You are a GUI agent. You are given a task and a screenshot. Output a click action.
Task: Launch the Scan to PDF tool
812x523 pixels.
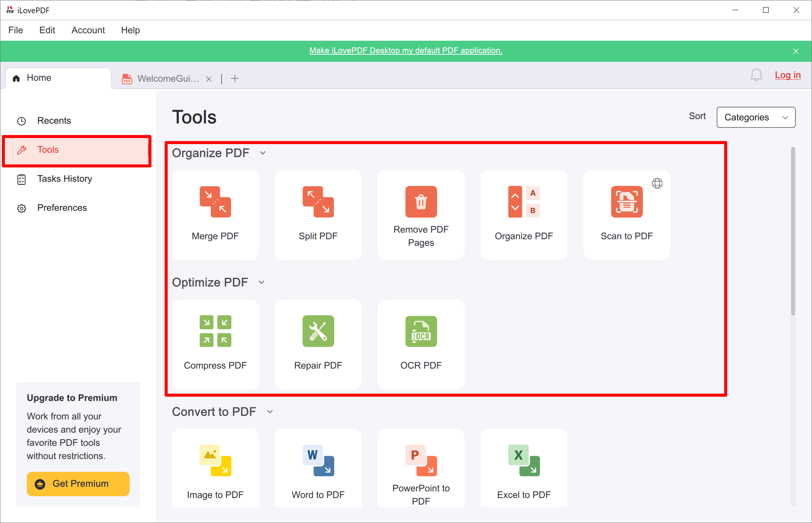coord(627,215)
